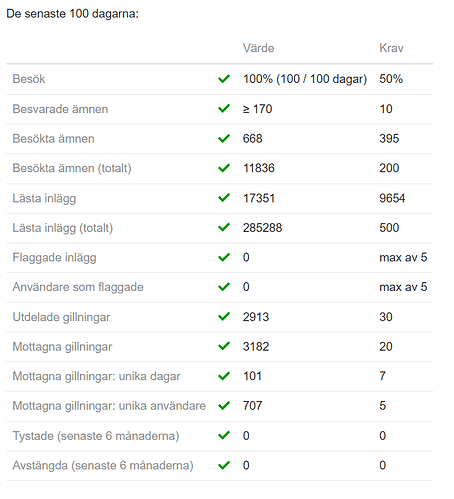Screen dimensions: 454x499
Task: Click the De senaste 100 dagarna heading
Action: (72, 14)
